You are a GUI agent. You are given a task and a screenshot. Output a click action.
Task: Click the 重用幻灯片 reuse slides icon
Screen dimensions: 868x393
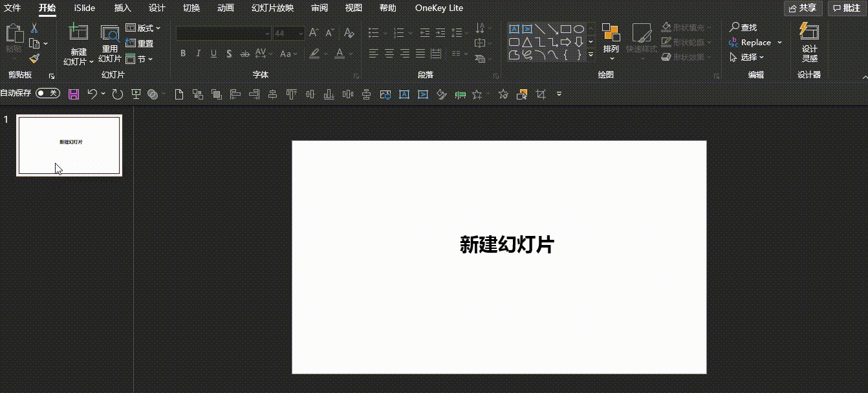click(x=110, y=34)
